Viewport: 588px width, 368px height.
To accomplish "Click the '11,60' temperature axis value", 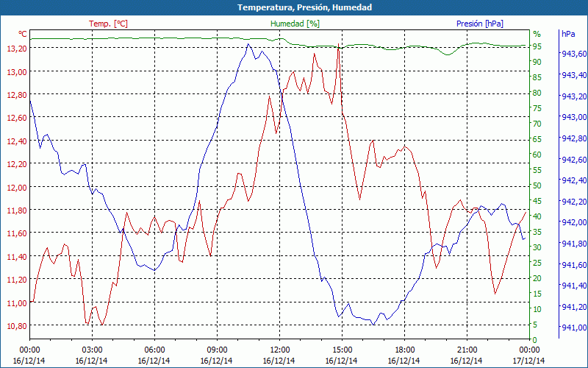I will [x=17, y=233].
